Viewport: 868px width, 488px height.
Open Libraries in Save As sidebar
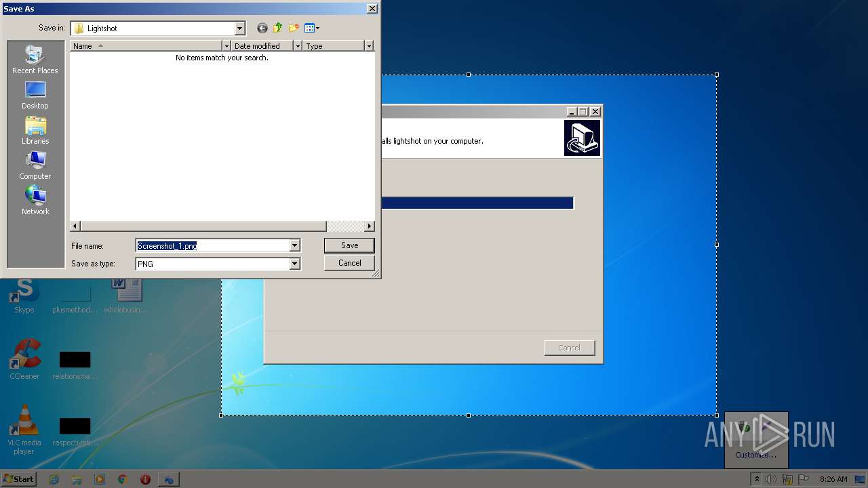pyautogui.click(x=35, y=131)
